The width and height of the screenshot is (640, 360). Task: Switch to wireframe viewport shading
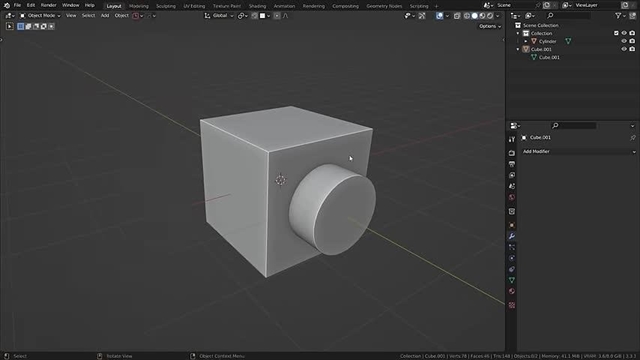tap(467, 16)
